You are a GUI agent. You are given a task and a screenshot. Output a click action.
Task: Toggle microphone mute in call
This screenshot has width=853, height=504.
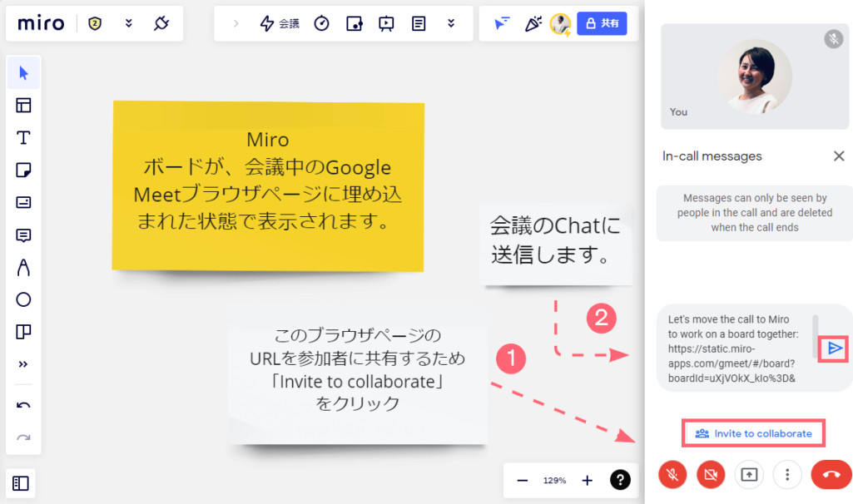pyautogui.click(x=672, y=475)
